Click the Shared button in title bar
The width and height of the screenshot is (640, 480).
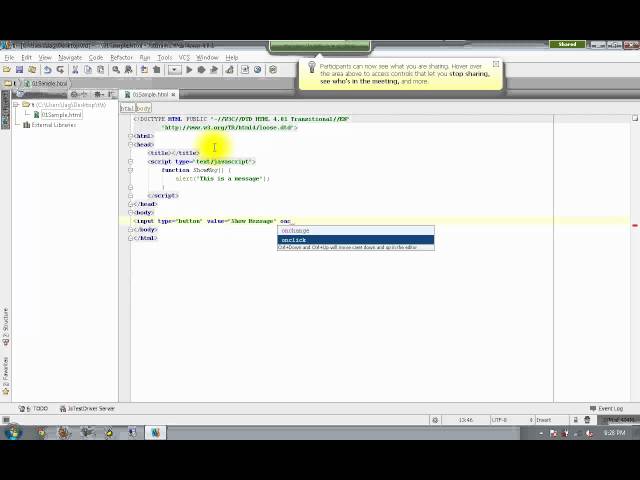click(567, 44)
